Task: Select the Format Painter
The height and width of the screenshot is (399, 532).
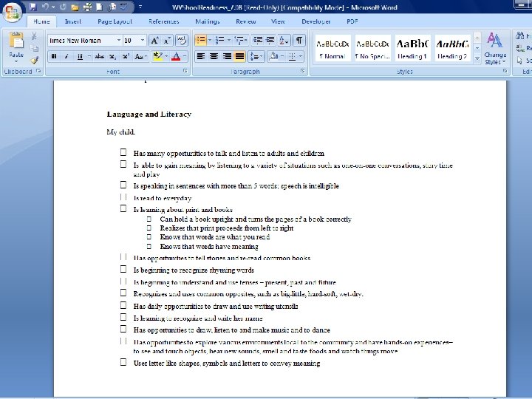Action: [x=34, y=61]
